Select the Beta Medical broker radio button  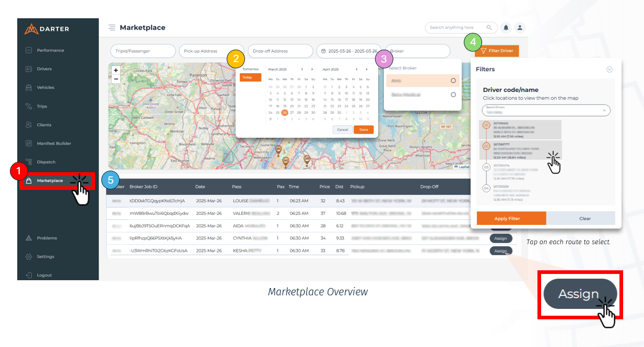pos(453,95)
